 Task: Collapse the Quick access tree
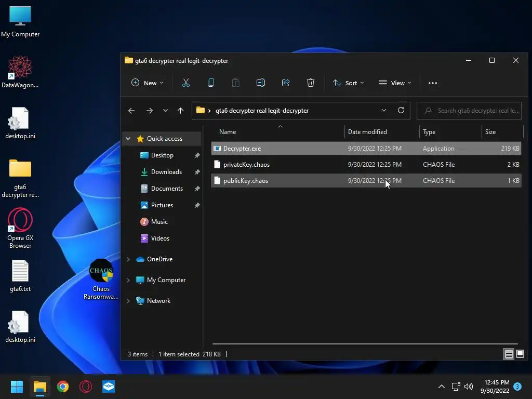[128, 138]
